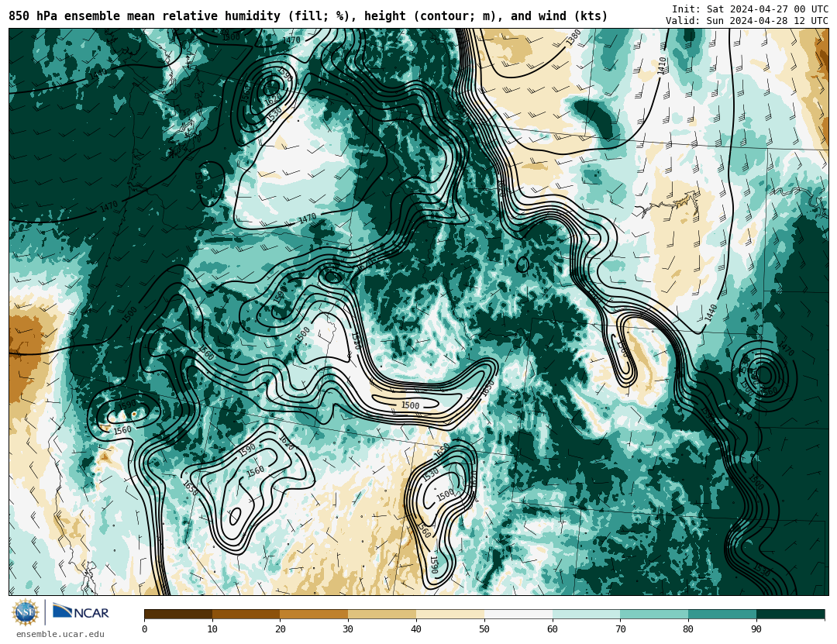Click the colorbar tick label "30"
This screenshot has height=644, width=837.
coord(348,629)
